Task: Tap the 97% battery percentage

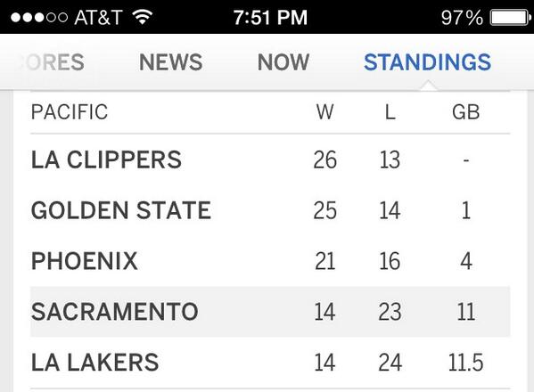Action: click(462, 18)
